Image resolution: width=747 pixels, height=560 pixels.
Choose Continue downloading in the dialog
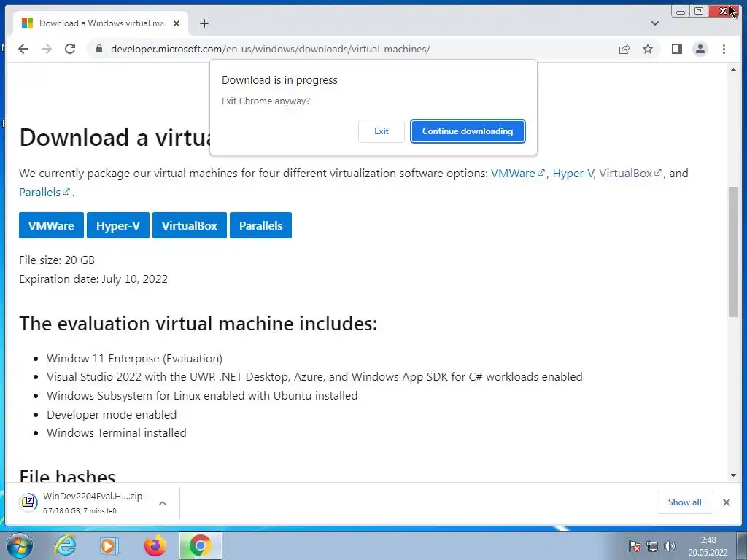click(468, 131)
